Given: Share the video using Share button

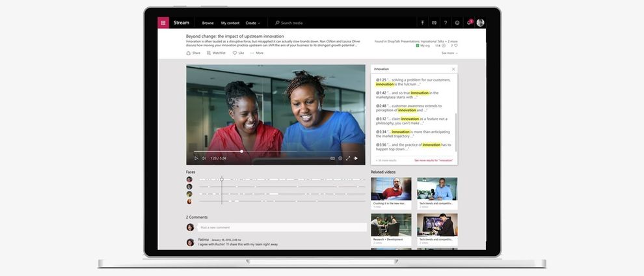Looking at the screenshot, I should [193, 53].
